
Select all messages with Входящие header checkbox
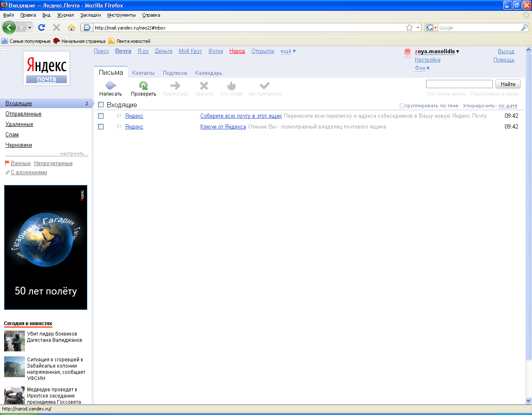click(x=101, y=105)
